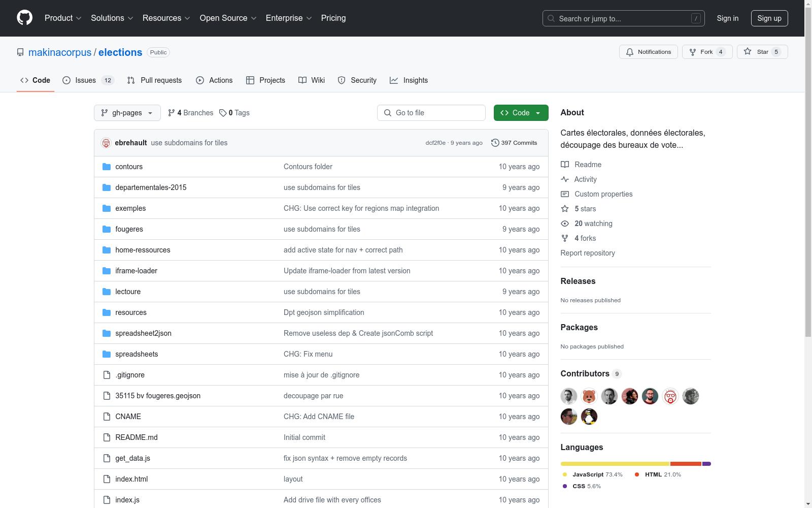Viewport: 812px width, 508px height.
Task: Click the eye icon beside 20 watching
Action: coord(565,224)
